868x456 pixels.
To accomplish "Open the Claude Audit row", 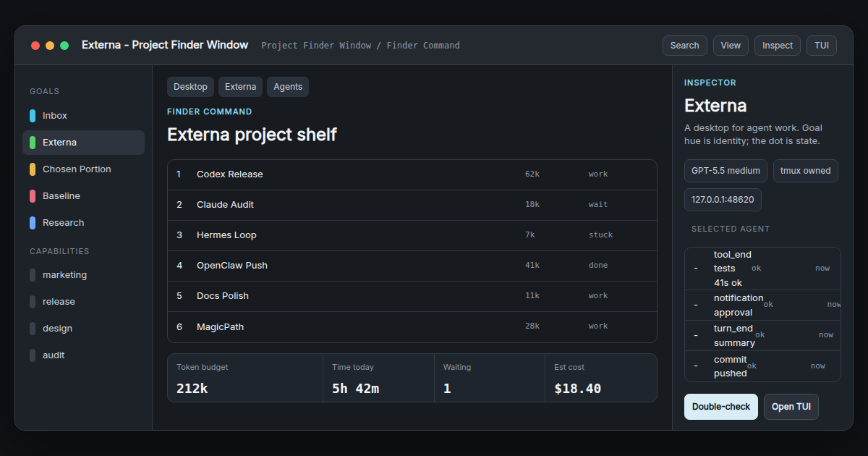I will coord(412,205).
